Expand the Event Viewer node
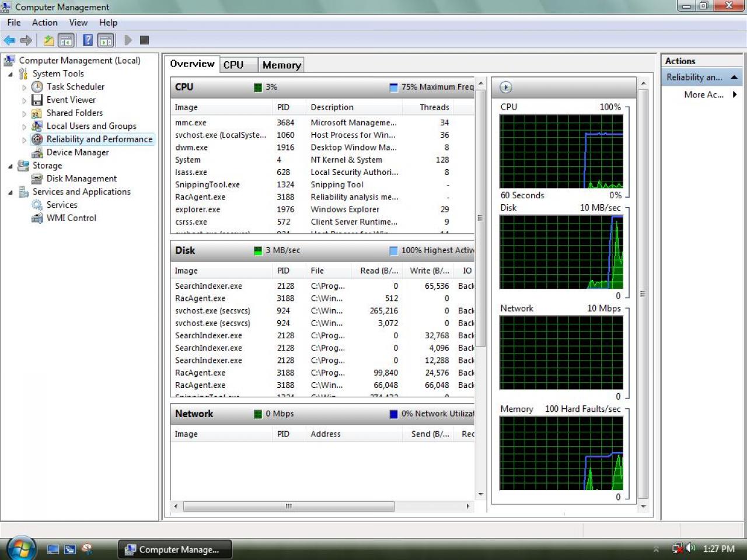The width and height of the screenshot is (747, 560). pos(24,100)
